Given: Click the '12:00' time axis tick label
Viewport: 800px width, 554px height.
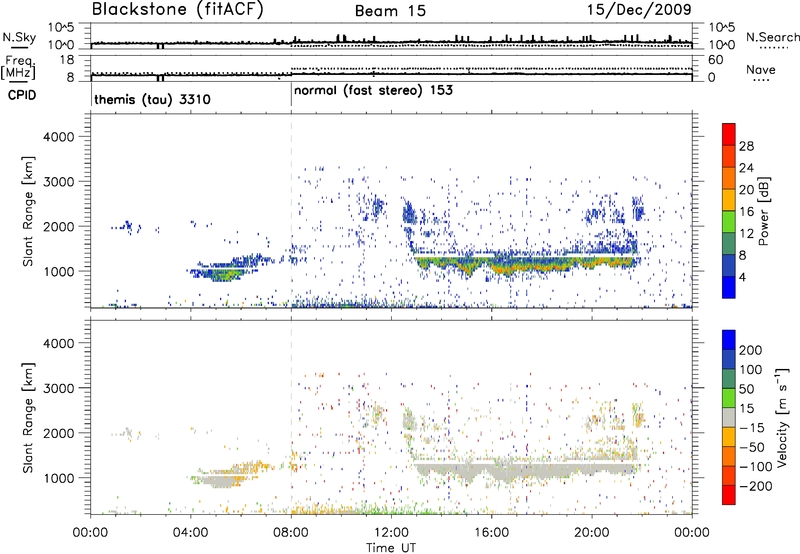Looking at the screenshot, I should coord(391,533).
